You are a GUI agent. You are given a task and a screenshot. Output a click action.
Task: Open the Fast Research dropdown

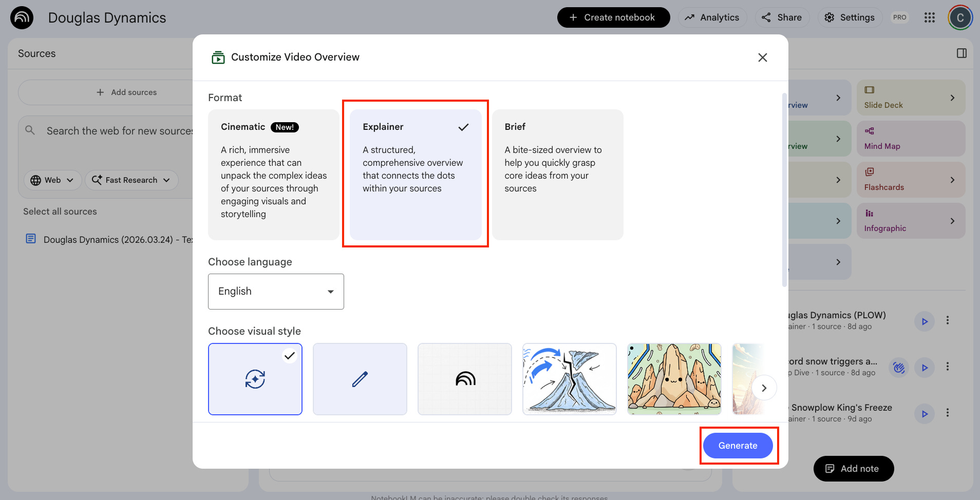(131, 180)
